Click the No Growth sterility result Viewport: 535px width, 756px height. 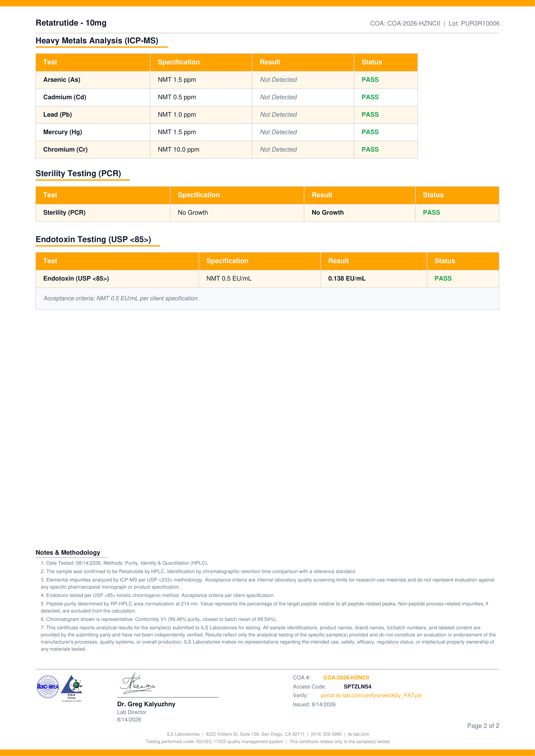[x=327, y=213]
